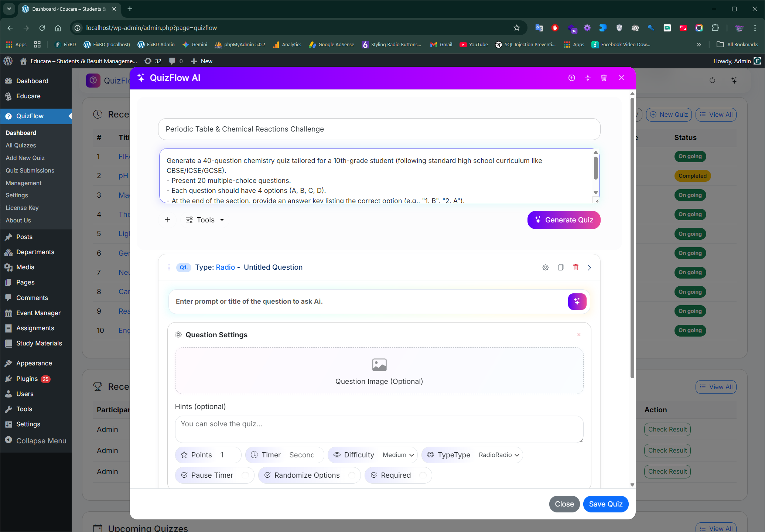This screenshot has height=532, width=765.
Task: Toggle the Required switch
Action: 423,475
